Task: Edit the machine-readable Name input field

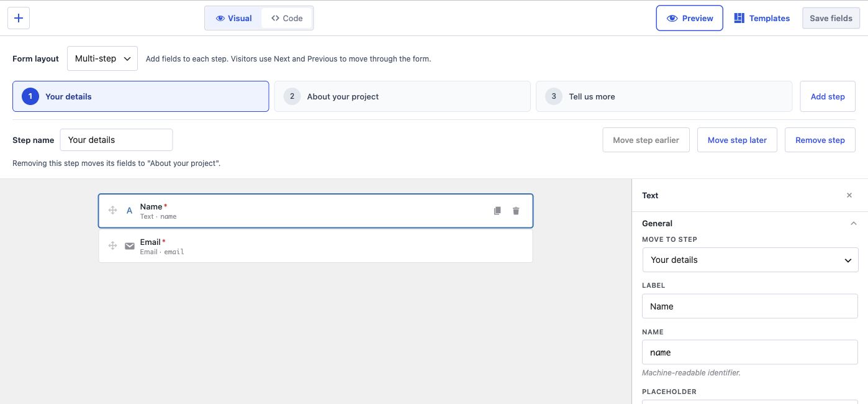Action: (750, 352)
